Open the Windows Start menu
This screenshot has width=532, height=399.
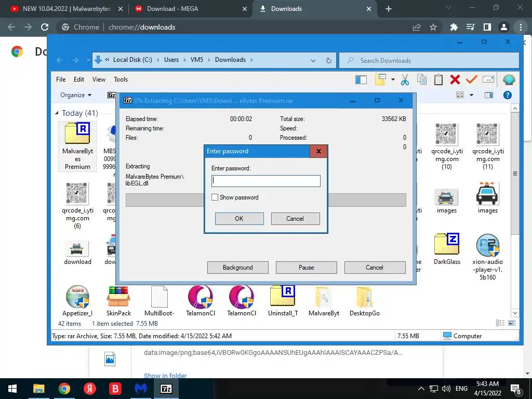pyautogui.click(x=12, y=389)
